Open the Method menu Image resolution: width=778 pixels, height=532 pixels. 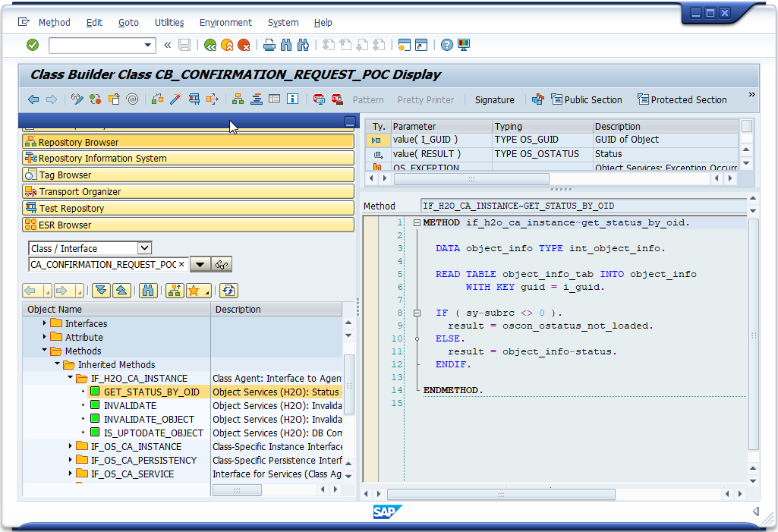point(55,22)
